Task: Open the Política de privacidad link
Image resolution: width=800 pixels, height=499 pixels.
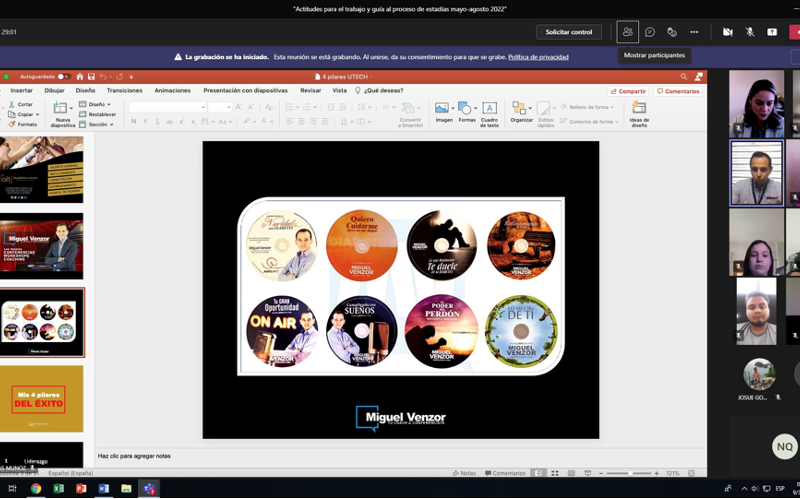Action: coord(538,57)
